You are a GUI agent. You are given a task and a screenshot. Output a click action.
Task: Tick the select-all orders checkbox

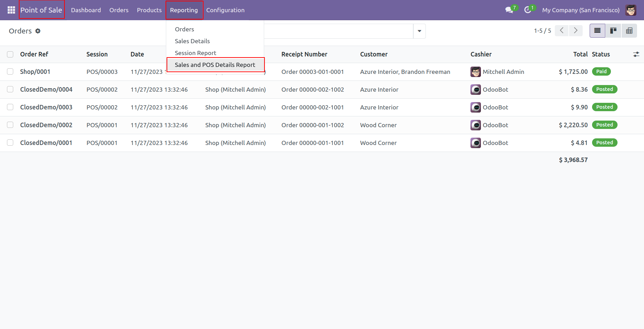[10, 54]
